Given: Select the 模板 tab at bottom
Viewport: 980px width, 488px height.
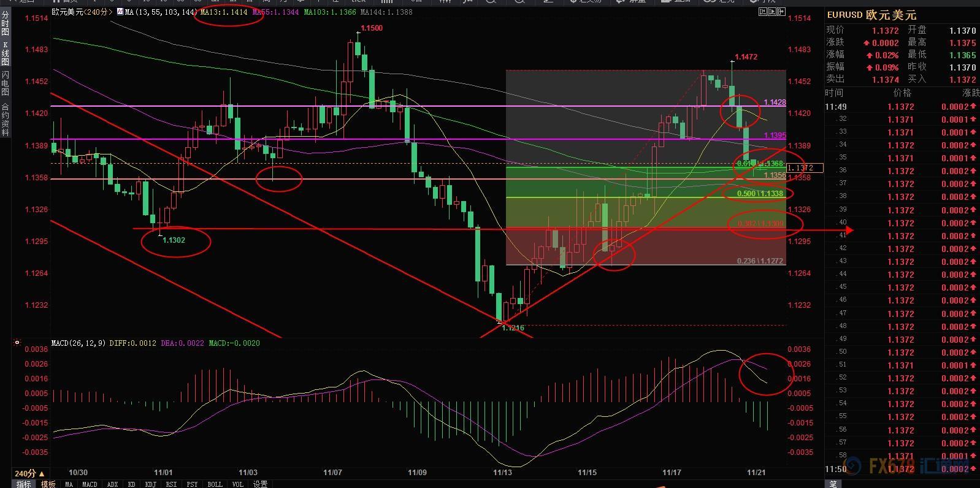Looking at the screenshot, I should point(48,484).
